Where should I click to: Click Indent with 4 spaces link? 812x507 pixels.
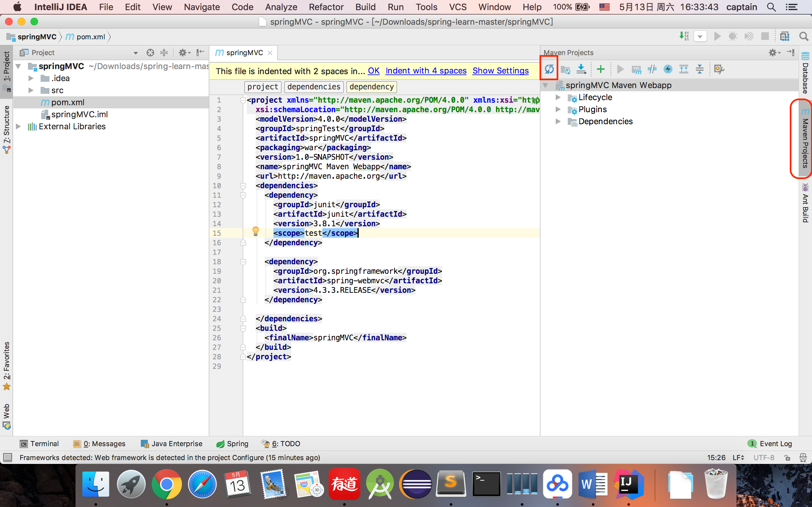point(425,71)
